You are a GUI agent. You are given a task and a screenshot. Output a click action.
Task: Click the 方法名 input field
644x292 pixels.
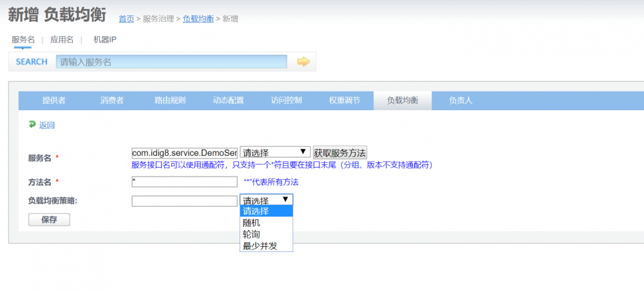(x=184, y=182)
